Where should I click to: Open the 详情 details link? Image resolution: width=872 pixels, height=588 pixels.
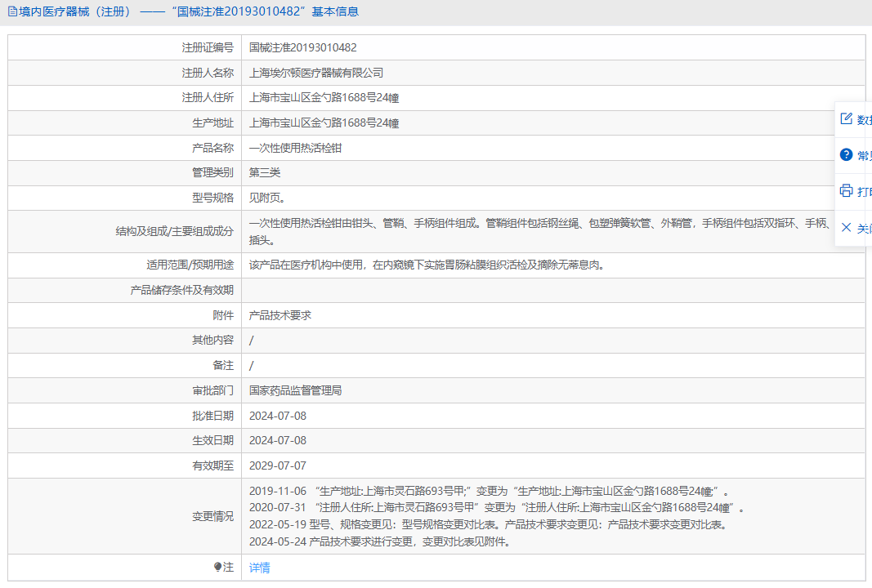[x=260, y=568]
